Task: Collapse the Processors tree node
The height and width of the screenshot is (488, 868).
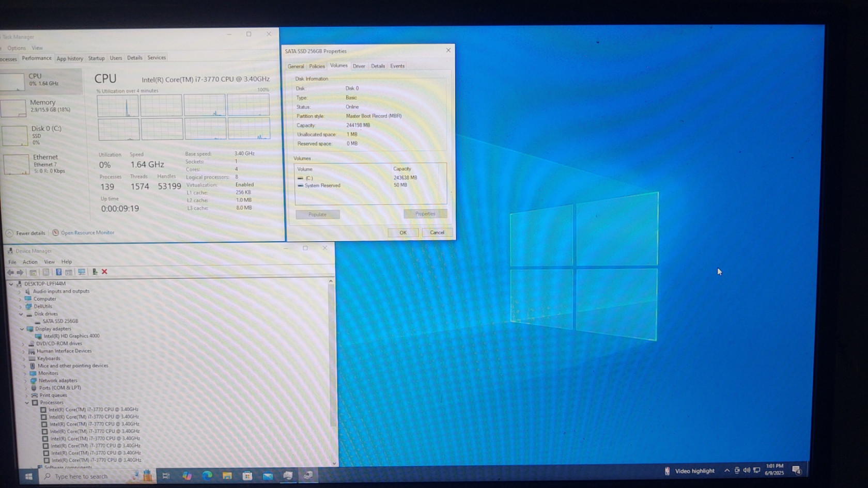Action: click(x=27, y=403)
